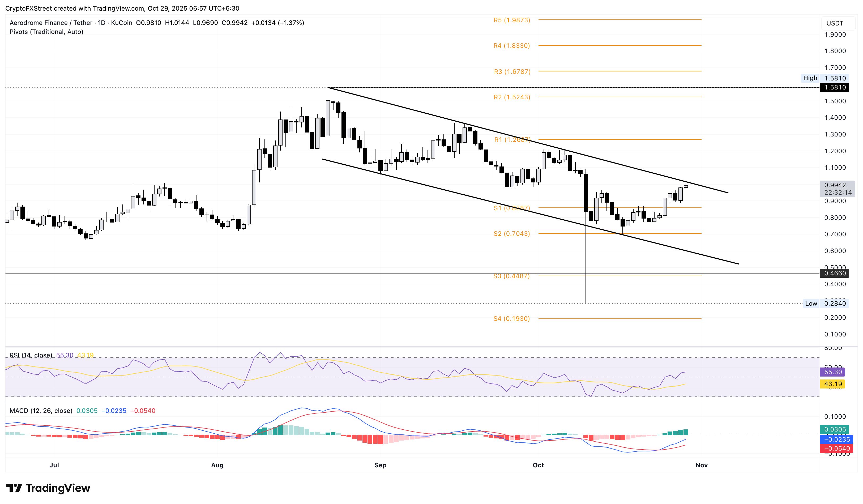
Task: Click the Sep label on time axis
Action: (380, 465)
